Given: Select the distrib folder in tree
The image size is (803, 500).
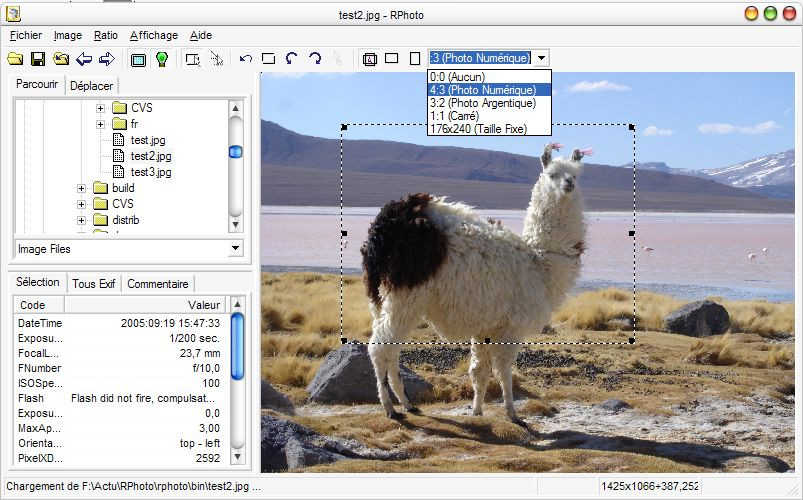Looking at the screenshot, I should coord(126,220).
